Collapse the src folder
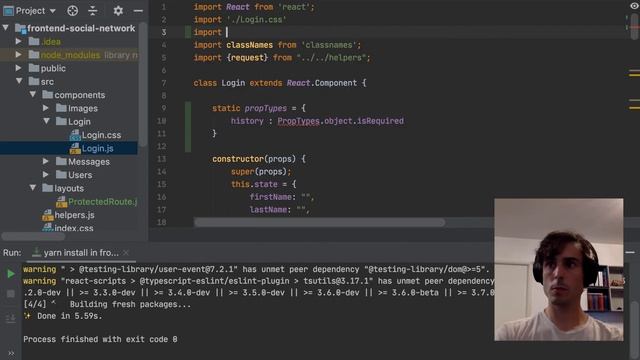 (19, 81)
